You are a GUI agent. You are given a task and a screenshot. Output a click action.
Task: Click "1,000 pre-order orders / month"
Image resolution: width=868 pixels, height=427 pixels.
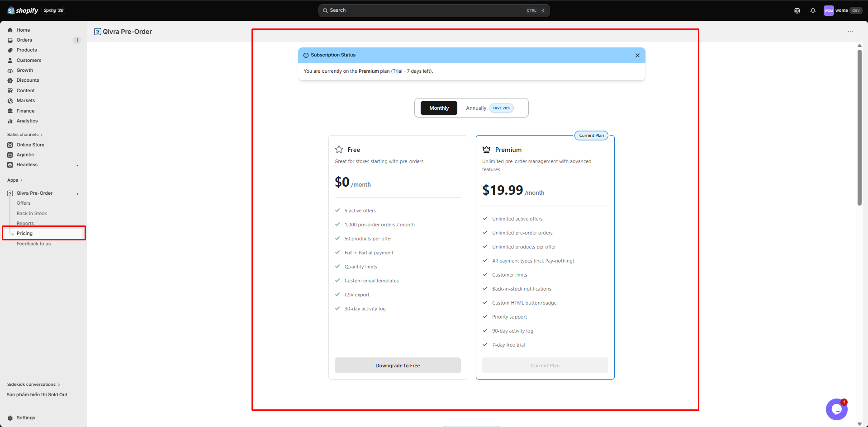(x=379, y=225)
